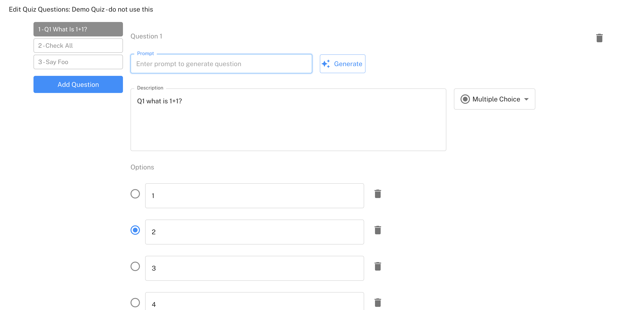Viewport: 644px width, 310px height.
Task: Focus the Prompt input field
Action: [x=221, y=64]
